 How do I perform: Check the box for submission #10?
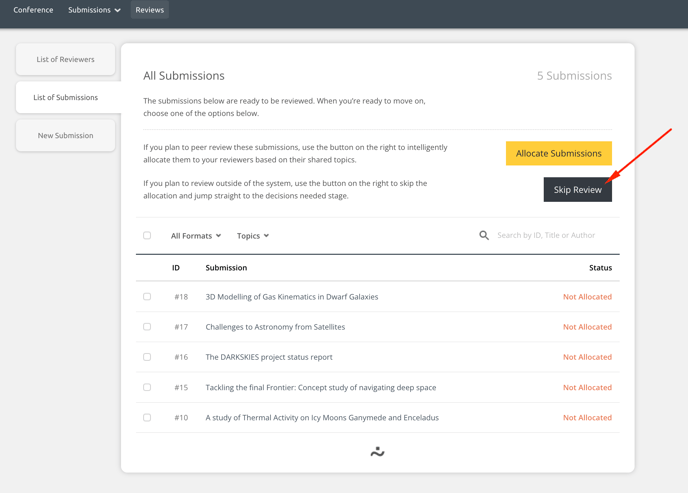(147, 417)
